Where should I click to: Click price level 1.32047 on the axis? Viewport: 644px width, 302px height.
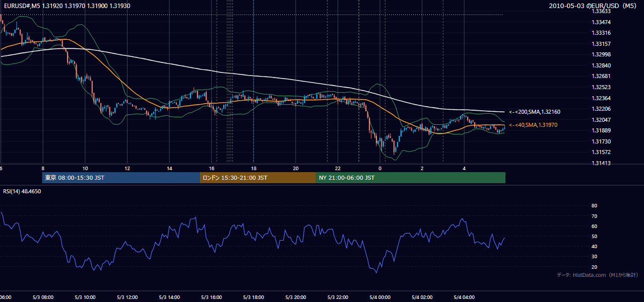(601, 120)
